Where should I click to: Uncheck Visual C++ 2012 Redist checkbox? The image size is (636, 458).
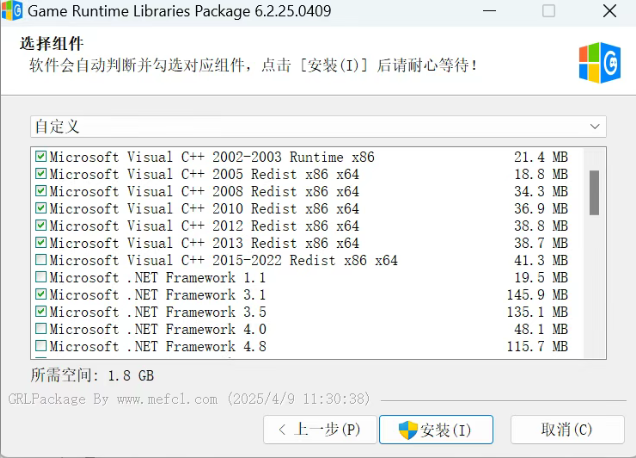click(x=41, y=226)
